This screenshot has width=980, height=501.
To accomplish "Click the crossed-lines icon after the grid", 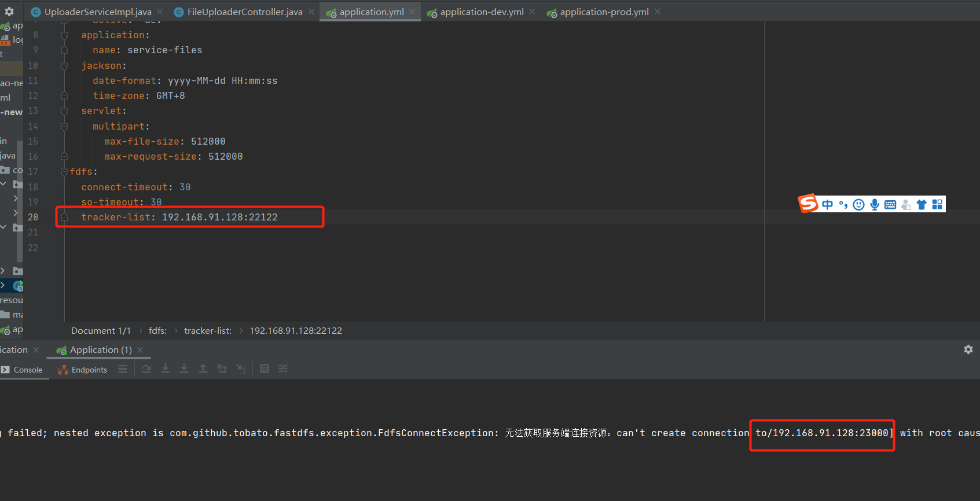I will pyautogui.click(x=283, y=369).
